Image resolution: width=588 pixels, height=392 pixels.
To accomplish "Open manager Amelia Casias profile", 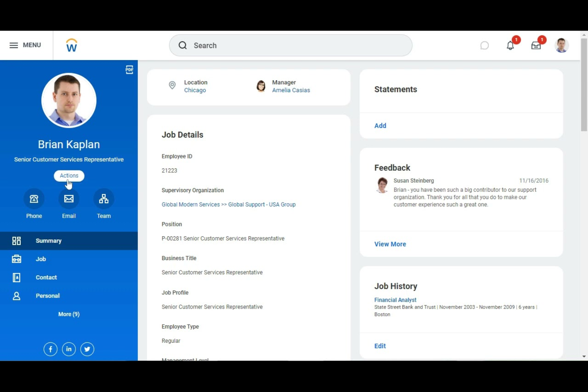I will click(291, 90).
